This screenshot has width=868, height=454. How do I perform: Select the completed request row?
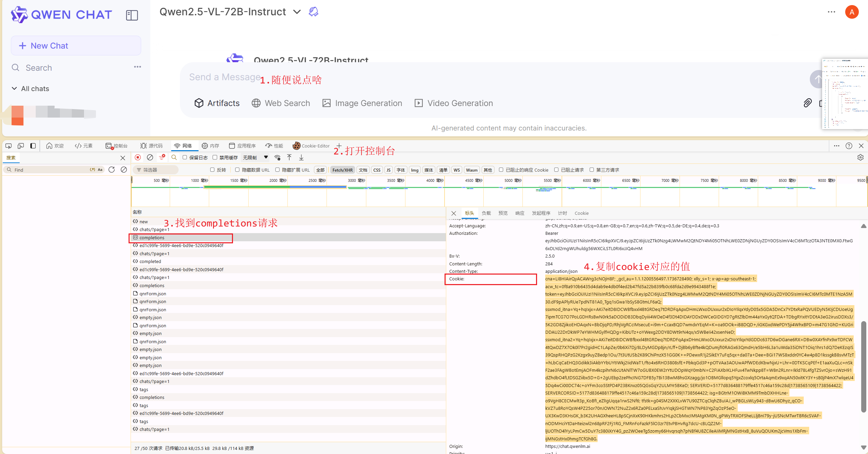[x=288, y=261]
